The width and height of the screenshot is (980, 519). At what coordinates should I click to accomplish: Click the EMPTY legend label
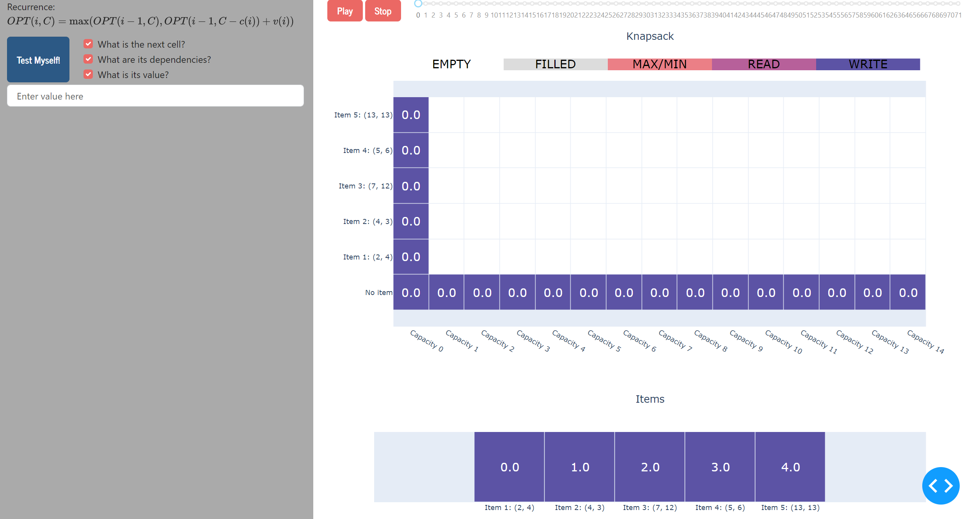(x=451, y=64)
